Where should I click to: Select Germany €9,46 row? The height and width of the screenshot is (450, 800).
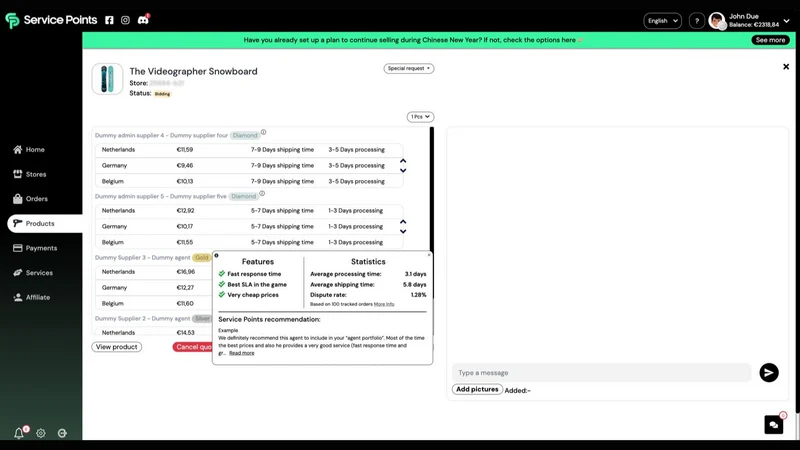coord(249,165)
